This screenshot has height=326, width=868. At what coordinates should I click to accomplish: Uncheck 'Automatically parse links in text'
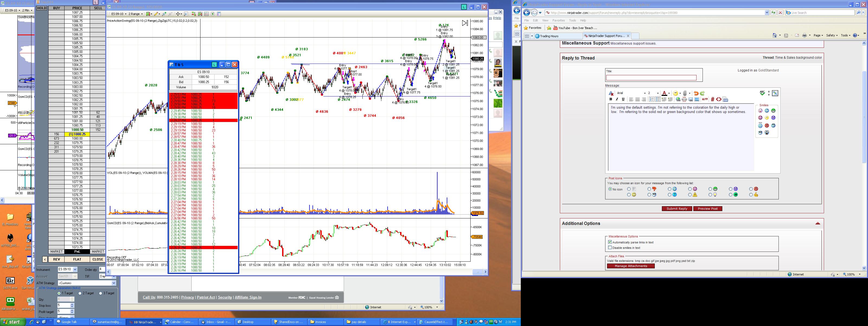coord(610,242)
